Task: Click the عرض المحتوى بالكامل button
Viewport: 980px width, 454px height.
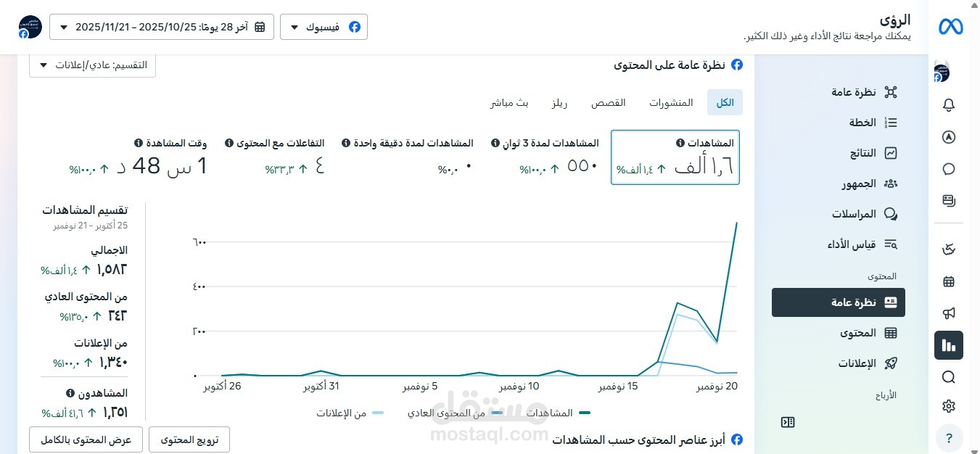Action: coord(86,439)
